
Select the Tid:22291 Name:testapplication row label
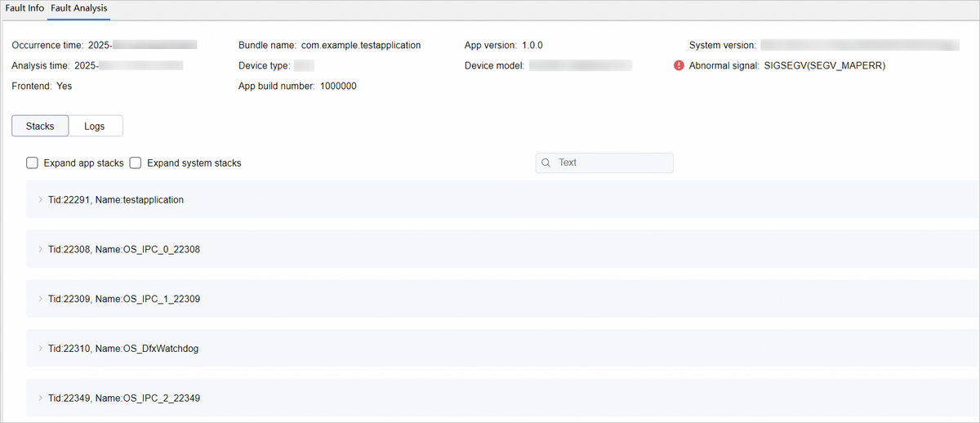[x=115, y=199]
